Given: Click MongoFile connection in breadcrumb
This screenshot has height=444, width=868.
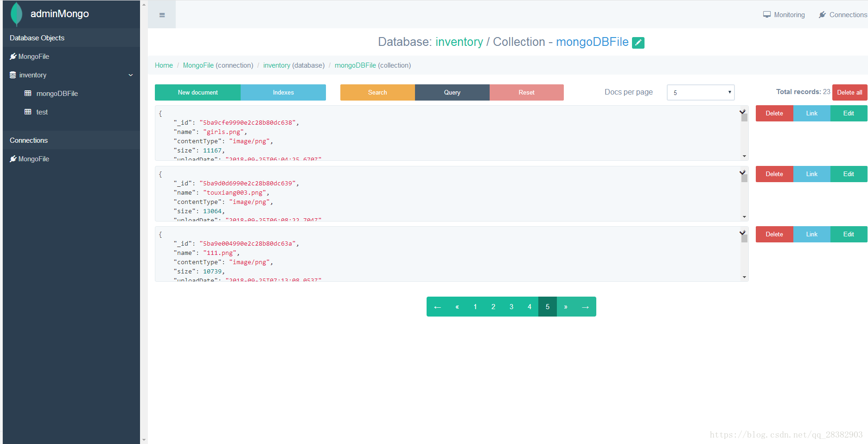Looking at the screenshot, I should point(198,65).
